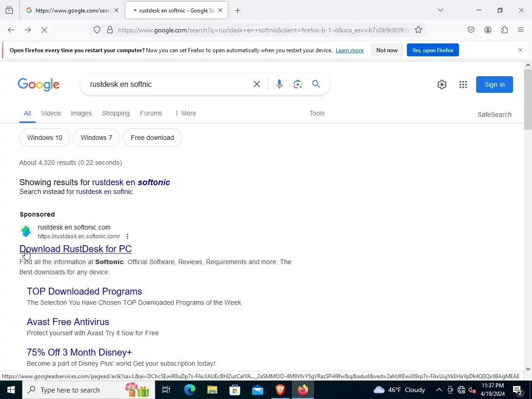Open TOP Downloaded Programs link
Viewport: 532px width, 399px height.
[x=85, y=291]
